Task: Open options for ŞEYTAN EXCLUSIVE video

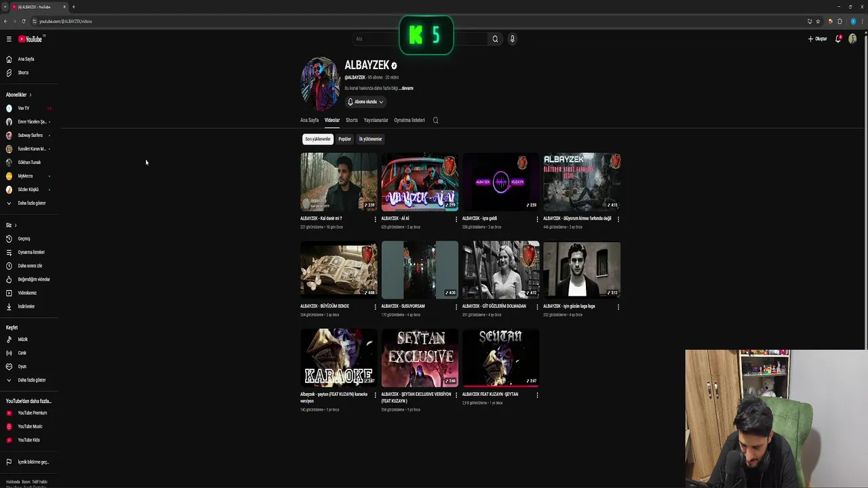Action: click(x=456, y=394)
